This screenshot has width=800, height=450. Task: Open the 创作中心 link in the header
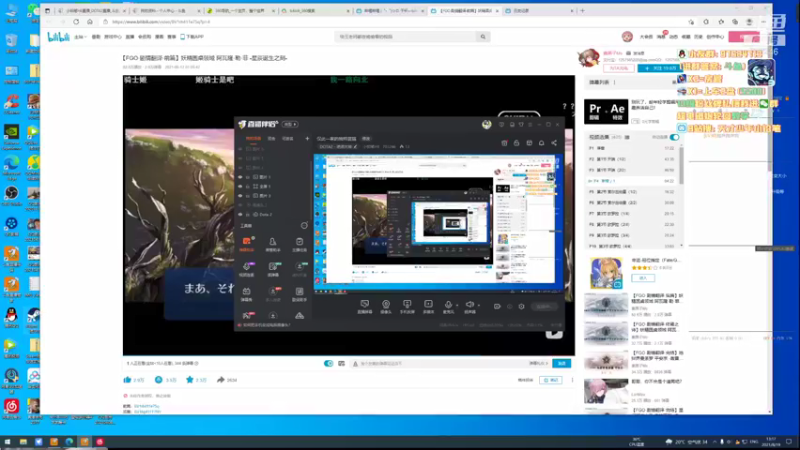(715, 37)
